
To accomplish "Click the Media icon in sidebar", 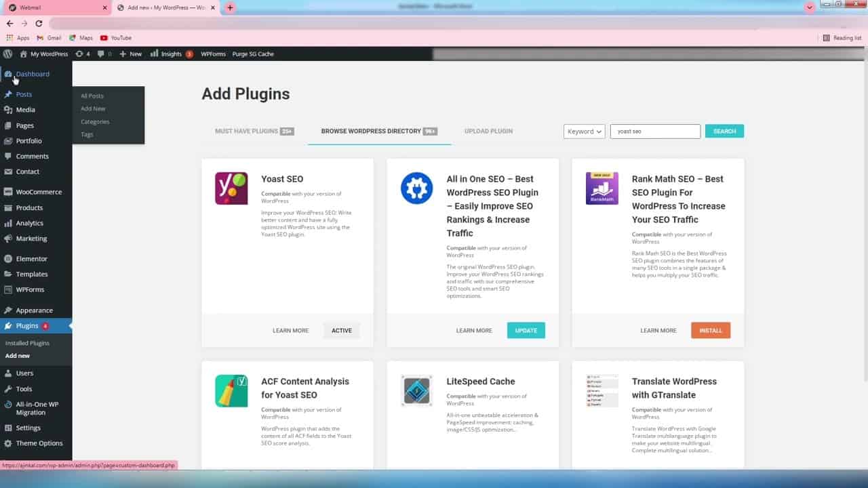I will pyautogui.click(x=8, y=110).
